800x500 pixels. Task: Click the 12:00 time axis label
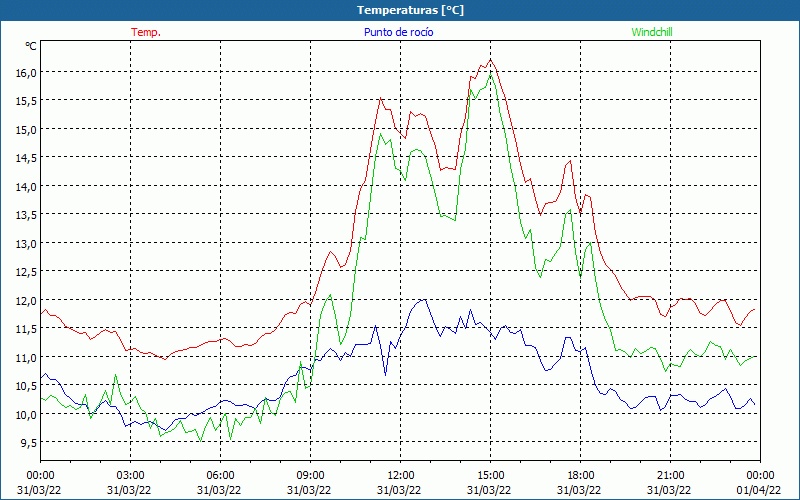[401, 476]
